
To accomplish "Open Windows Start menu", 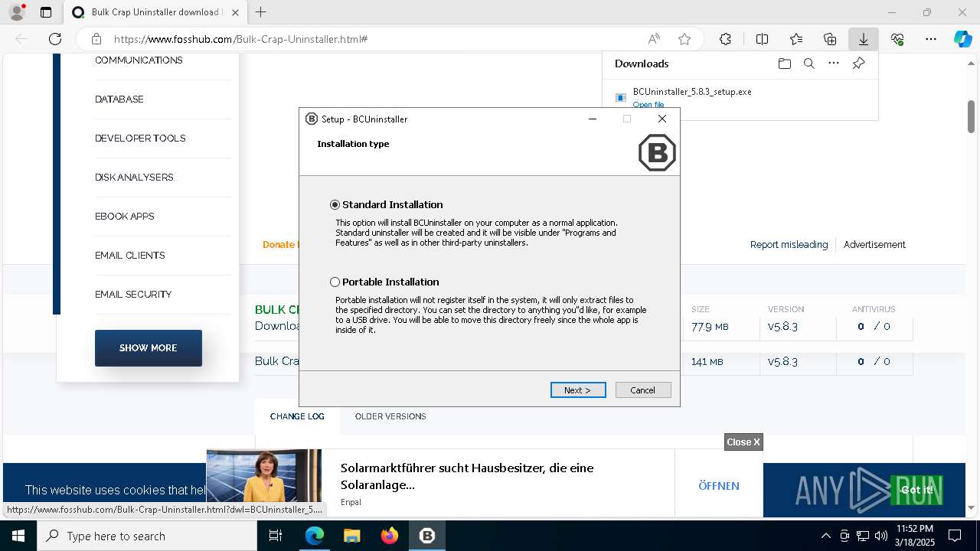I will (x=17, y=536).
